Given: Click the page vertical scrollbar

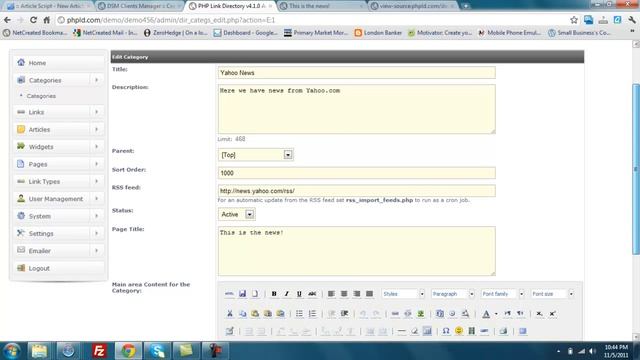Looking at the screenshot, I should point(636,169).
